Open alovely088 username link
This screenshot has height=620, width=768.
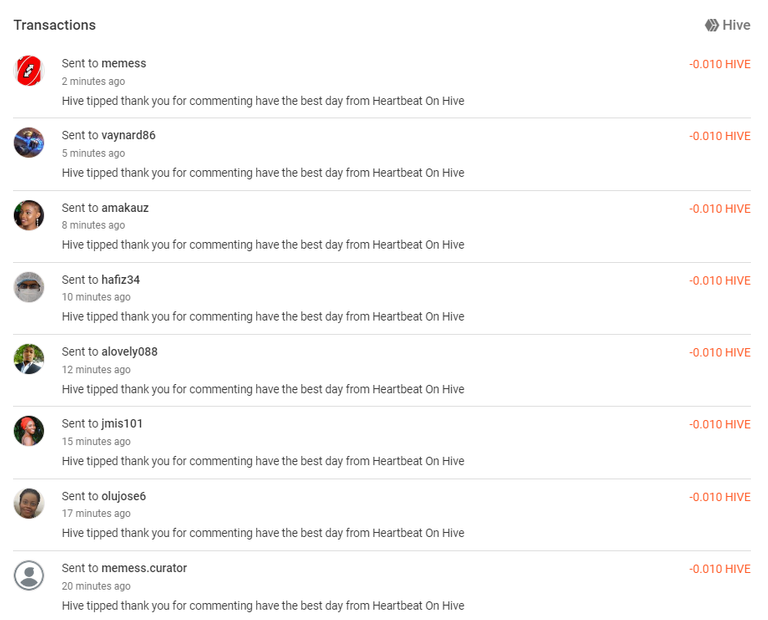129,352
